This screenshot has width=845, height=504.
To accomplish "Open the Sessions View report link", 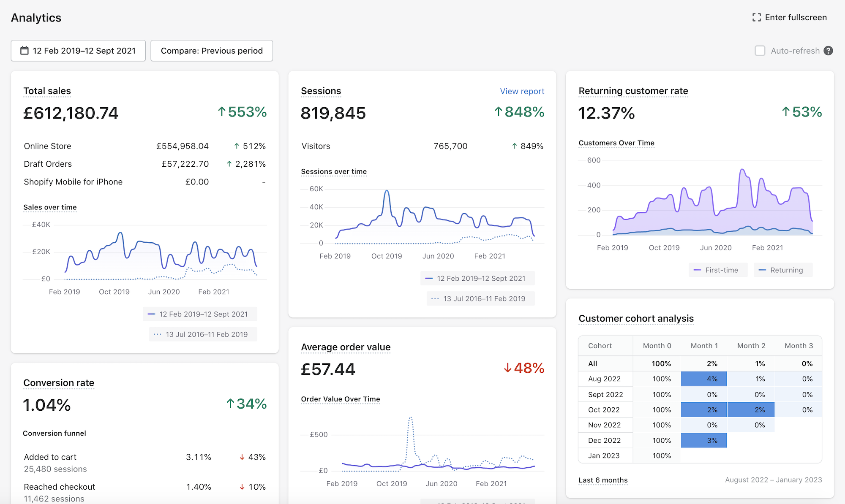I will pyautogui.click(x=522, y=91).
